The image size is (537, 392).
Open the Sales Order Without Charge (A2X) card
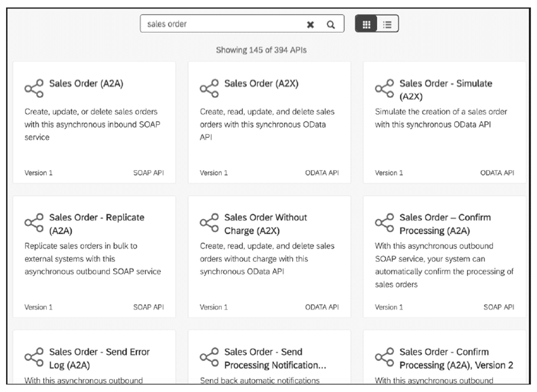pyautogui.click(x=269, y=256)
